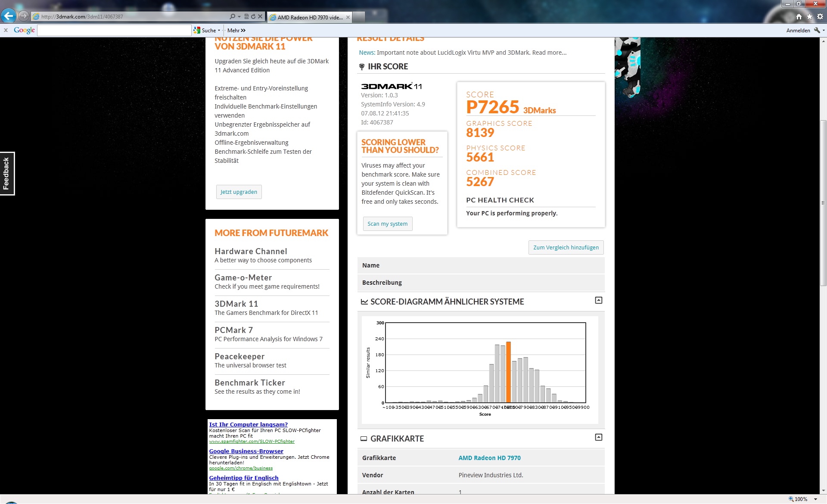Click the Google Toolbar wrench settings icon
This screenshot has width=827, height=504.
(x=817, y=30)
